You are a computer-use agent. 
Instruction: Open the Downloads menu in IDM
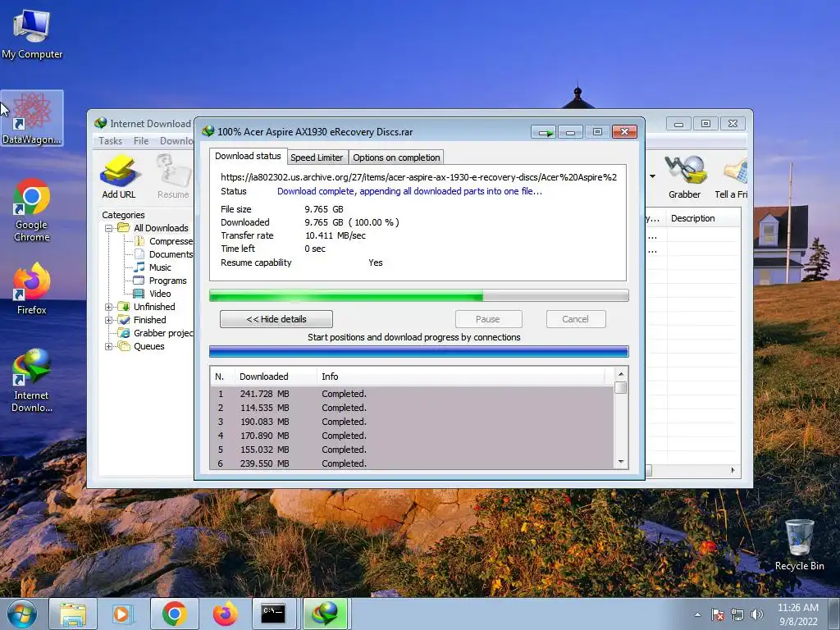click(176, 141)
